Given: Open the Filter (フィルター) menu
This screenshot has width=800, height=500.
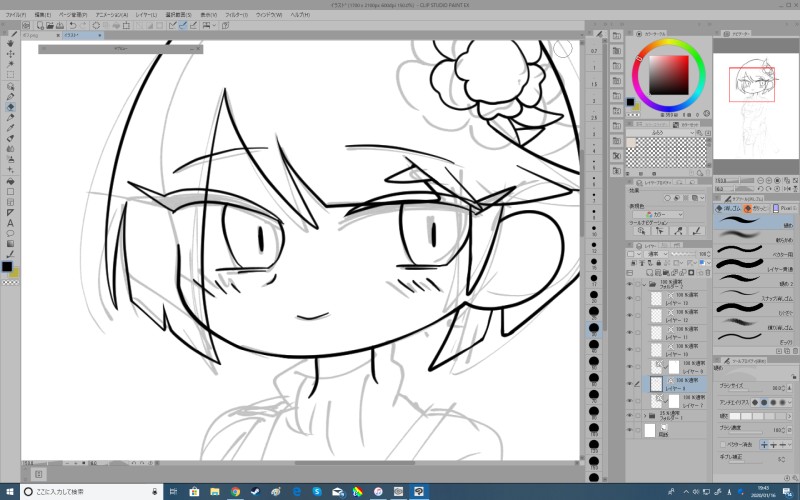Looking at the screenshot, I should [x=236, y=15].
